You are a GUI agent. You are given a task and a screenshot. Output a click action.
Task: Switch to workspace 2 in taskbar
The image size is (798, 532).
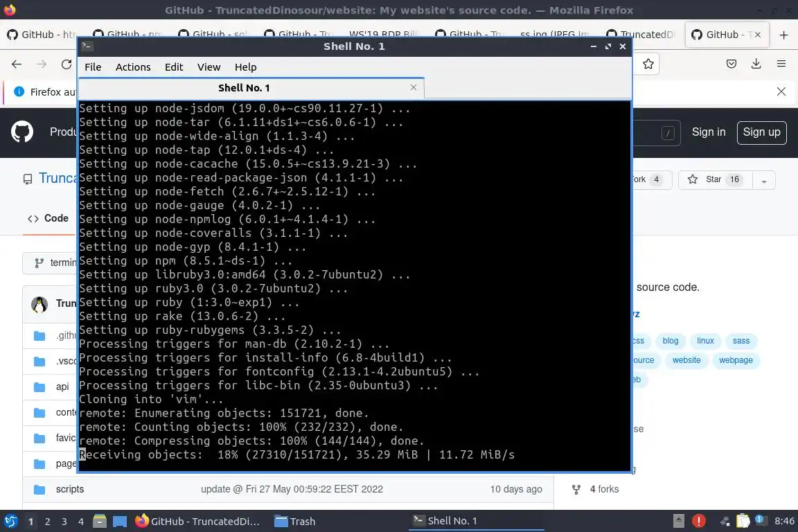(x=47, y=522)
